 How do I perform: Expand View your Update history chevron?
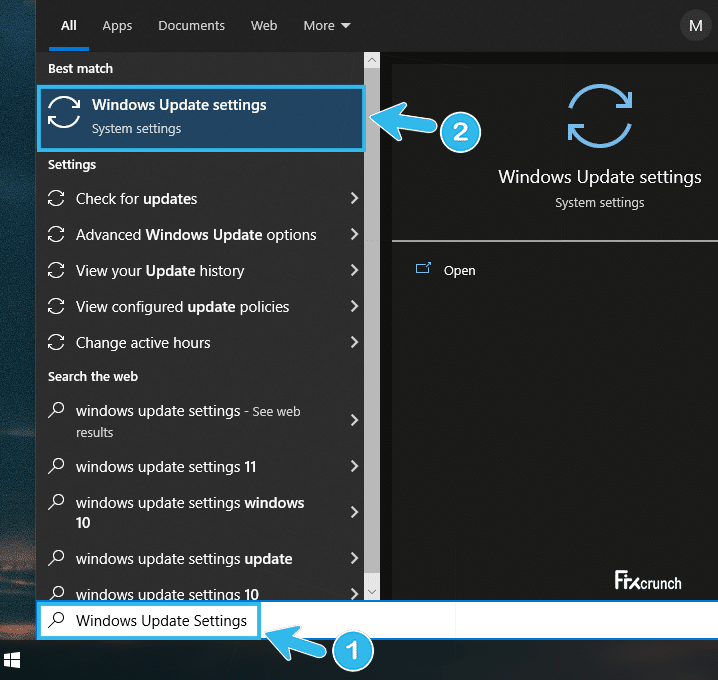354,270
